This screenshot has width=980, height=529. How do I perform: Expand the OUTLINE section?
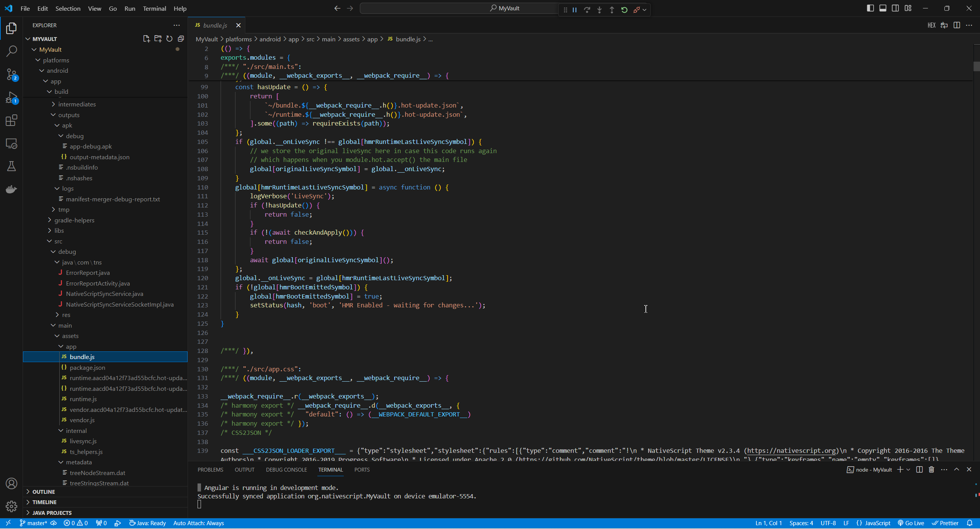(43, 491)
